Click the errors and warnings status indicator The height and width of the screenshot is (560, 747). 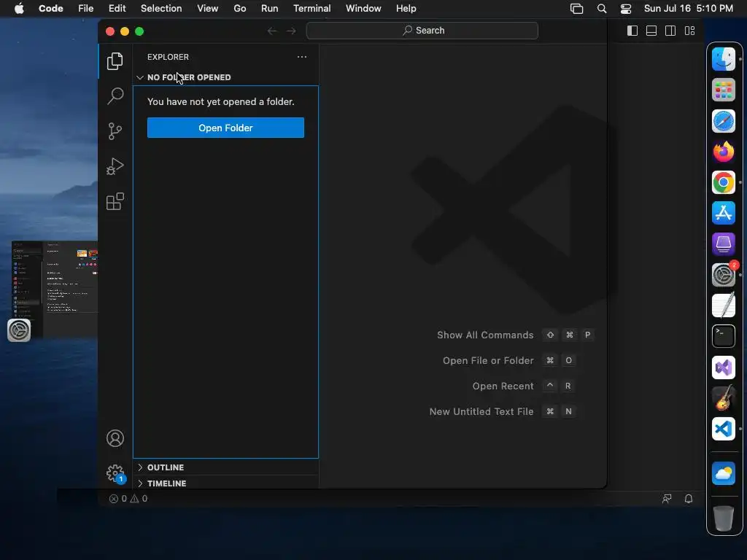(128, 499)
